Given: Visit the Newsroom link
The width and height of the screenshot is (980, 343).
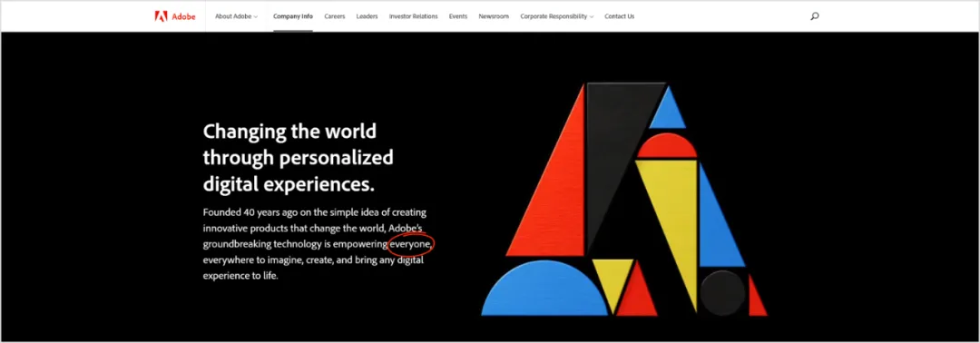Looking at the screenshot, I should [494, 16].
